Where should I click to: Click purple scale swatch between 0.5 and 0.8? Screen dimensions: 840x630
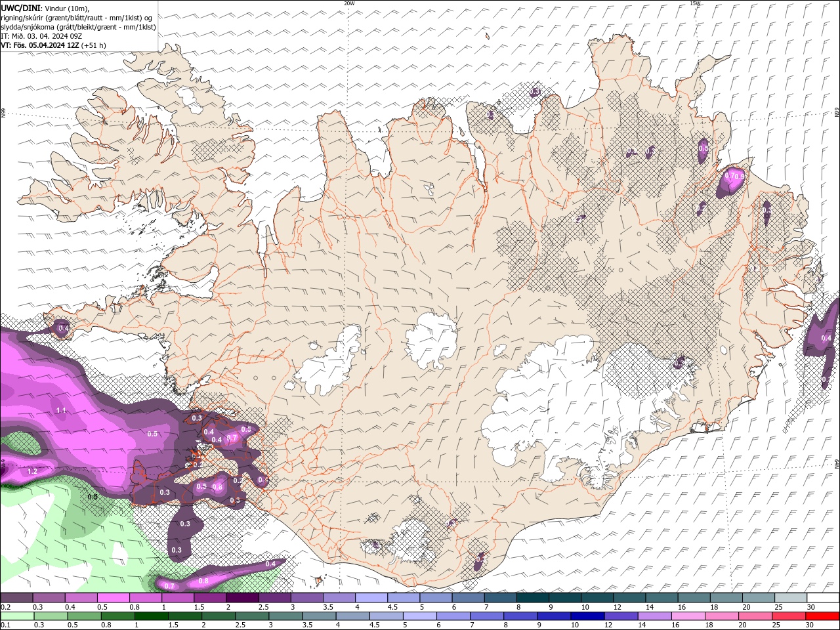point(114,598)
